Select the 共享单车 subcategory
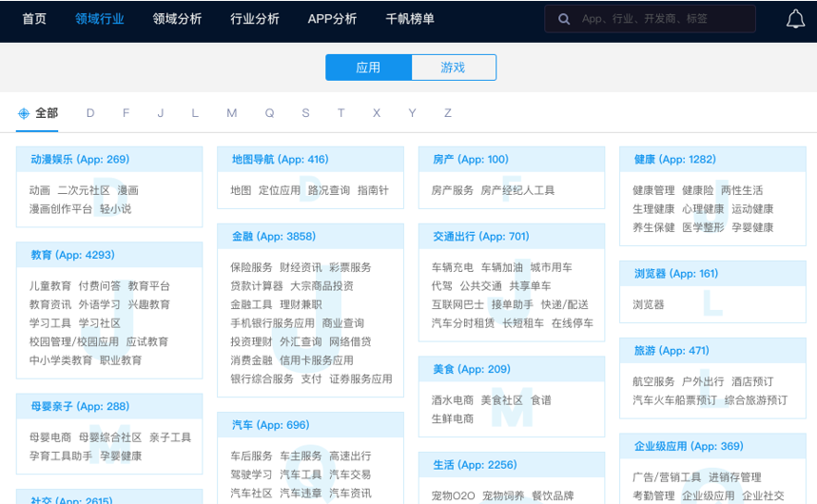 click(x=530, y=286)
